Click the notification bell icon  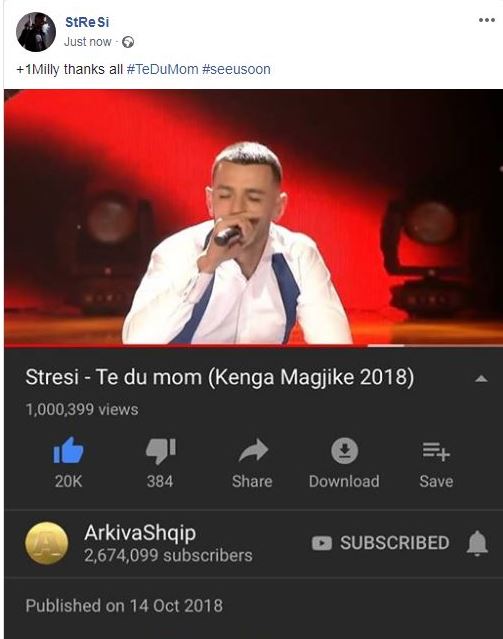point(477,543)
